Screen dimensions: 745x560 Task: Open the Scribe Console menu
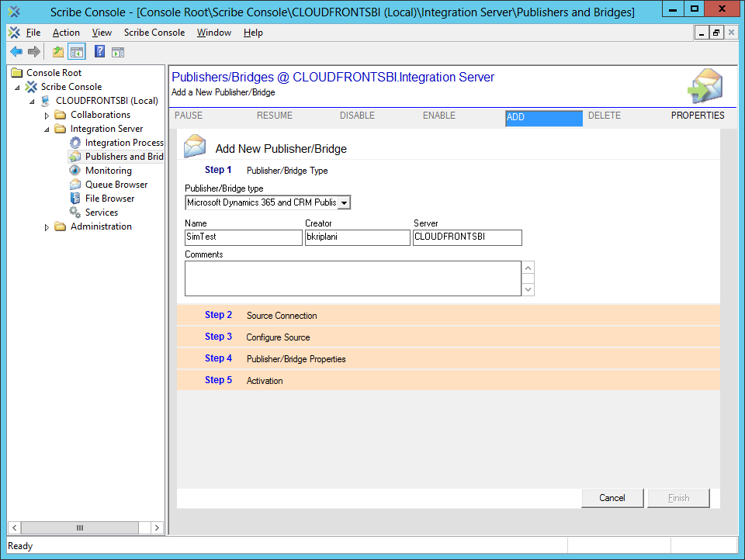tap(154, 33)
